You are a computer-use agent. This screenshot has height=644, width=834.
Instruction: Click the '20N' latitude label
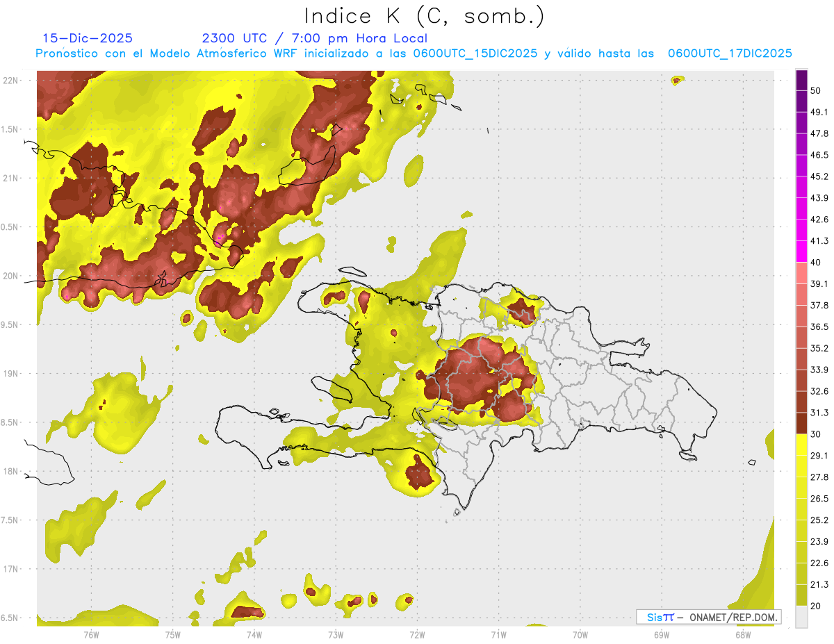(10, 276)
